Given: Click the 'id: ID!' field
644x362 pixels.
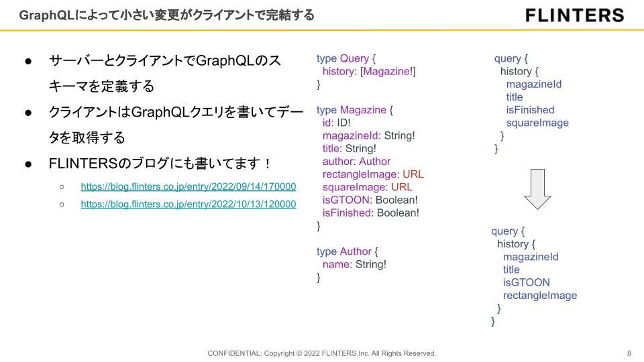Looking at the screenshot, I should pyautogui.click(x=336, y=123).
